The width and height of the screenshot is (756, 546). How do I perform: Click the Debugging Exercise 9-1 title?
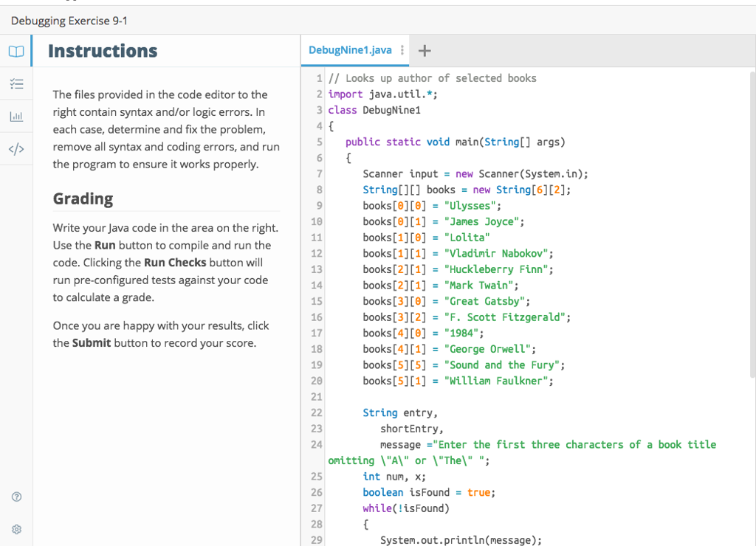click(x=69, y=21)
